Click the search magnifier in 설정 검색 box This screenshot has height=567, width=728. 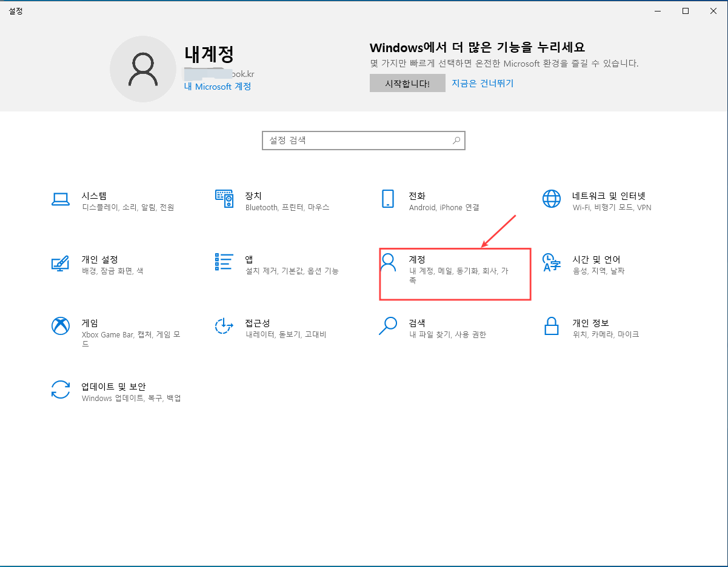(456, 141)
